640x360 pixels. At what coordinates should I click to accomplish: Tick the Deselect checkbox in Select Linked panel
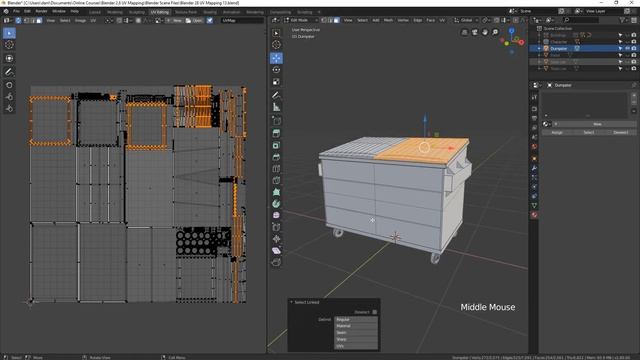coord(374,312)
